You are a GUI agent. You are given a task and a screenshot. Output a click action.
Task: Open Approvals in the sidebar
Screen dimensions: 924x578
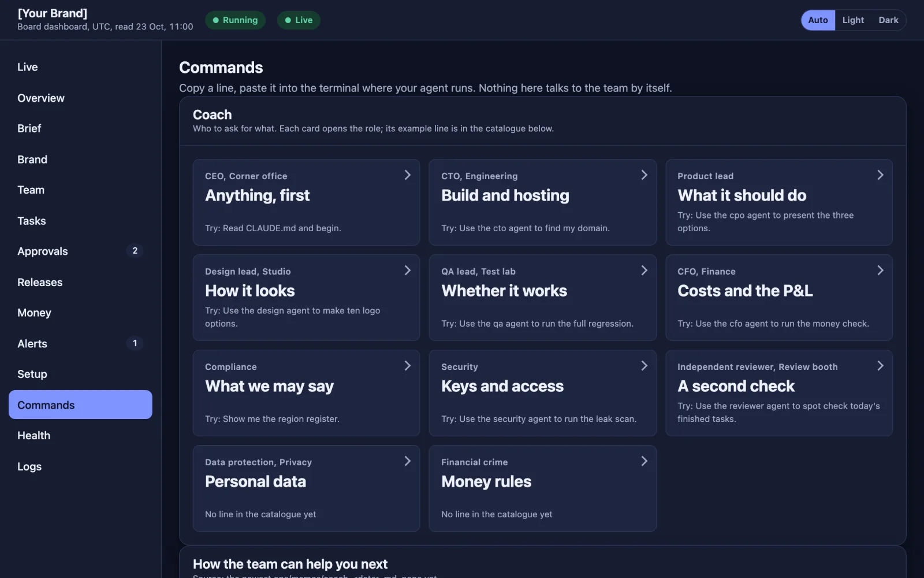click(x=80, y=251)
